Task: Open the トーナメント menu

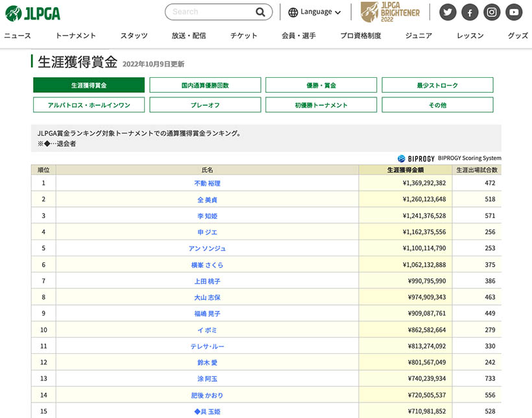Action: click(76, 36)
